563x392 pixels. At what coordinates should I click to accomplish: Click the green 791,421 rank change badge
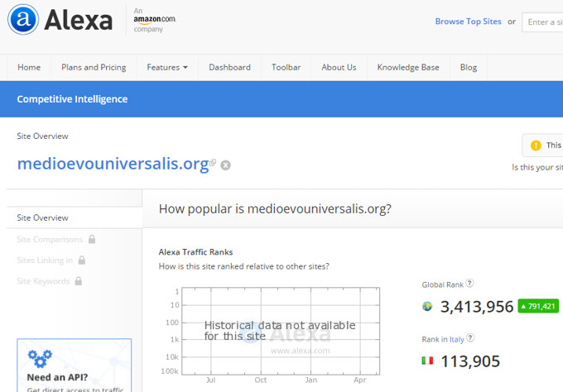point(538,306)
